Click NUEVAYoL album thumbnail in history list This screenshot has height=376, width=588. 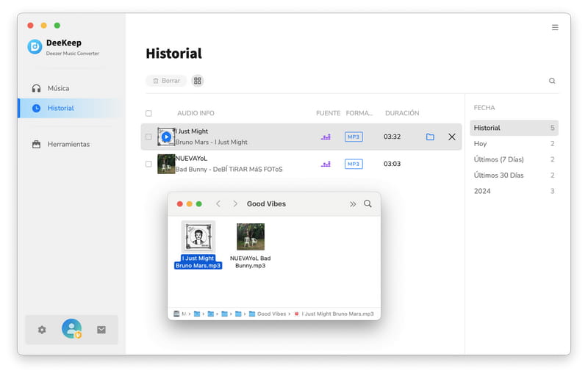[x=166, y=164]
